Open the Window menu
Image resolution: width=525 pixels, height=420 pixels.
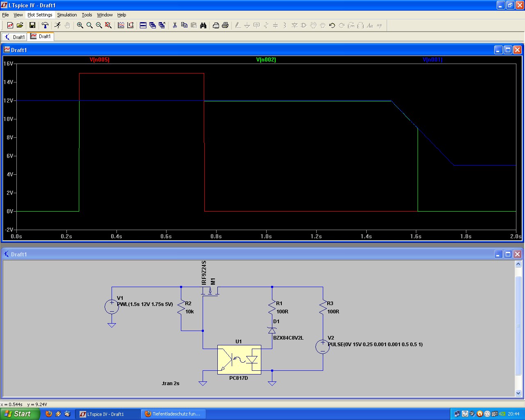point(105,15)
